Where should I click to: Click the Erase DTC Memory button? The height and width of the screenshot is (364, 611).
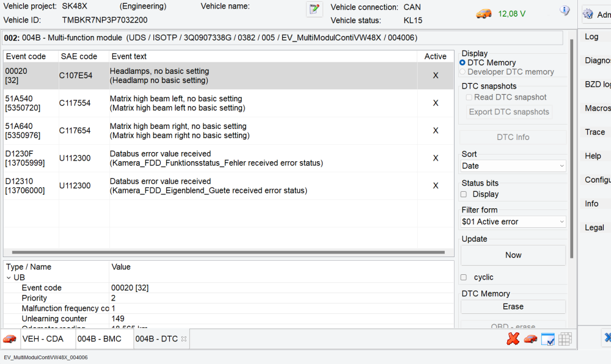[x=513, y=307]
